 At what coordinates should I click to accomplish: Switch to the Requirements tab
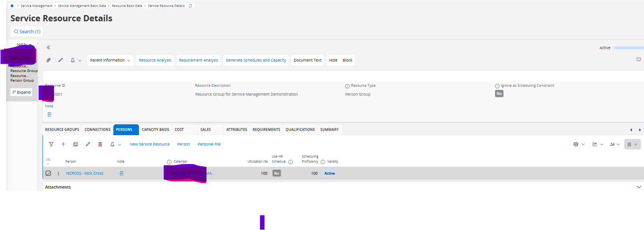pos(266,130)
